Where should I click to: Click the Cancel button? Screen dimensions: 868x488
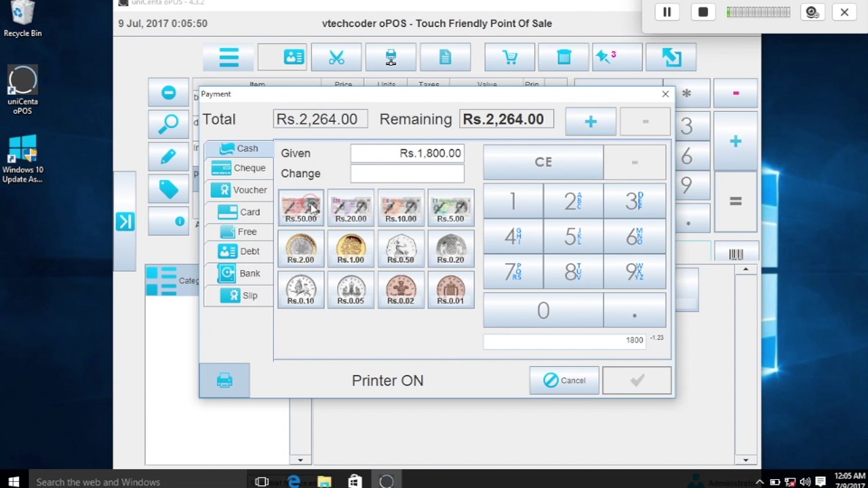click(564, 380)
